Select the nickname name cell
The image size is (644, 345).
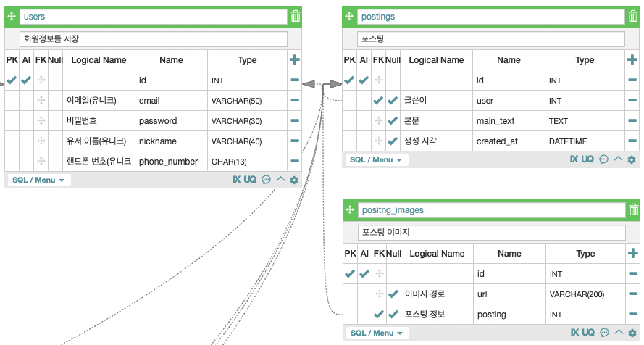[x=171, y=141]
